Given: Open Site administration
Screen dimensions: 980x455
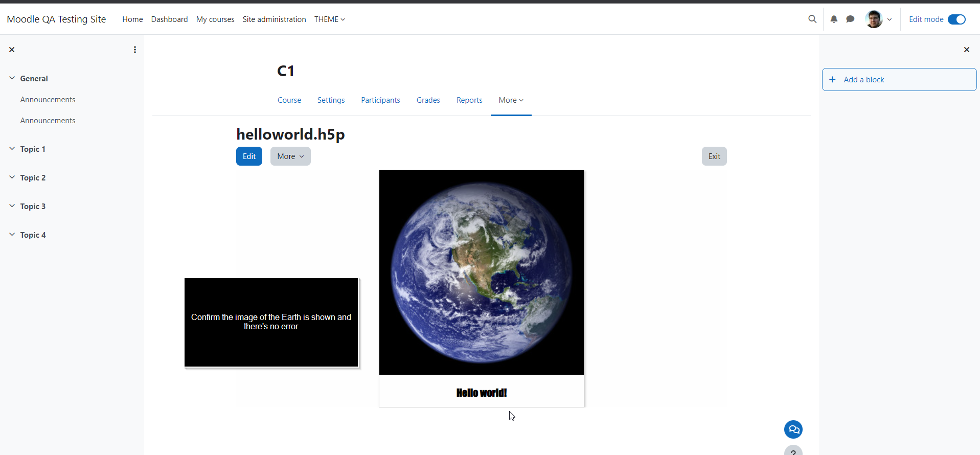Looking at the screenshot, I should pyautogui.click(x=274, y=19).
